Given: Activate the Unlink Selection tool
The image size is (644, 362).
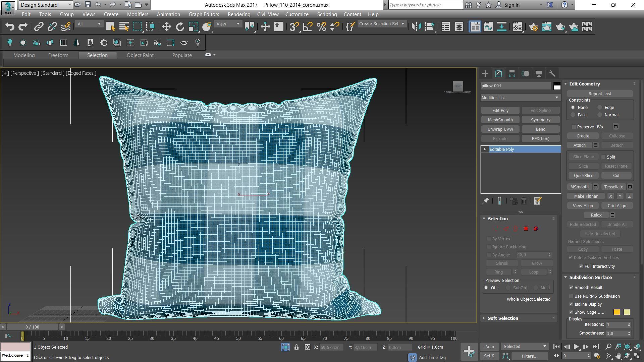Looking at the screenshot, I should pyautogui.click(x=52, y=27).
